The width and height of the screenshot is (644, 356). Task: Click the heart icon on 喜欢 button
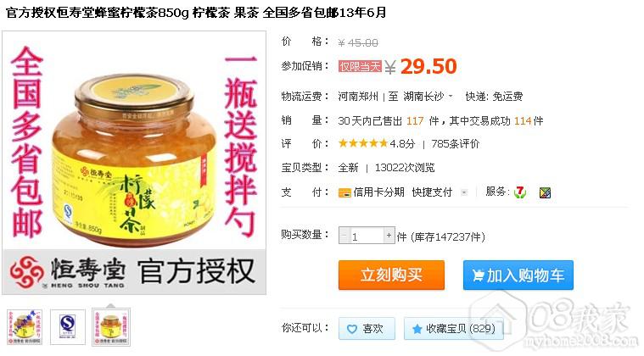(352, 329)
